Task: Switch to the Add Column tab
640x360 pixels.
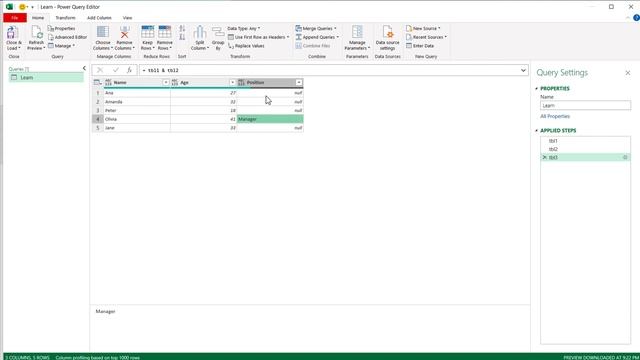Action: point(99,18)
